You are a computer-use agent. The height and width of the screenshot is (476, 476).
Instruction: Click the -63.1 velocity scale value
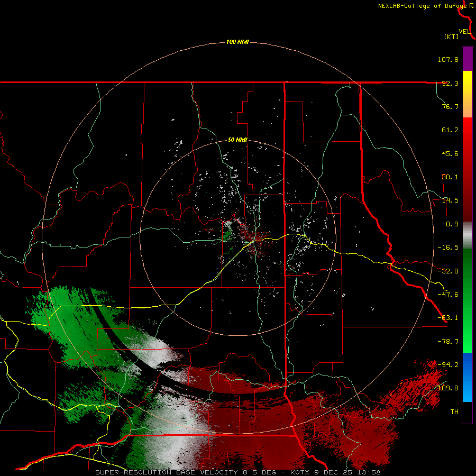point(448,318)
